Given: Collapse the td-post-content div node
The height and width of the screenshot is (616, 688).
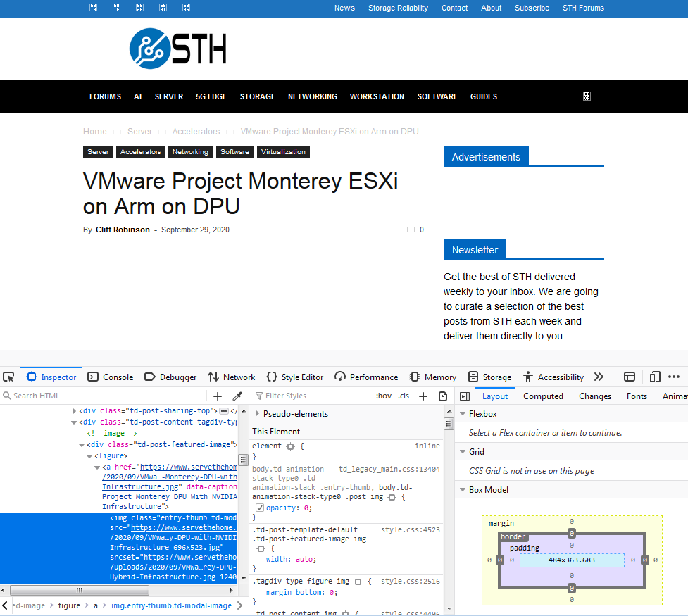Looking at the screenshot, I should 74,422.
